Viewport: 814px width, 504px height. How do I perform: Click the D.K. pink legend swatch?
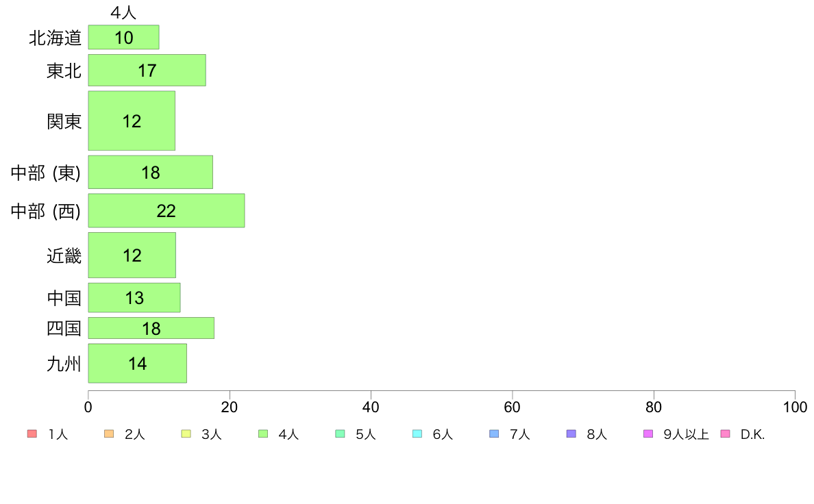(x=725, y=434)
